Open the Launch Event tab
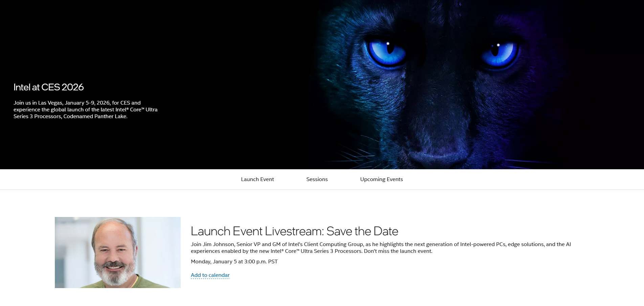The image size is (644, 306). (x=257, y=179)
